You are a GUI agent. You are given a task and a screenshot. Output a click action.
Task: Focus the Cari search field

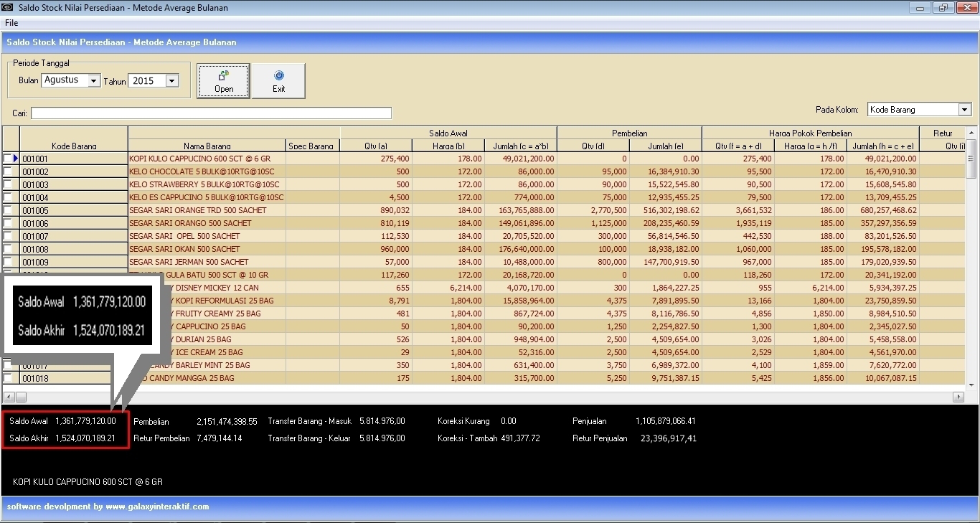pyautogui.click(x=211, y=113)
